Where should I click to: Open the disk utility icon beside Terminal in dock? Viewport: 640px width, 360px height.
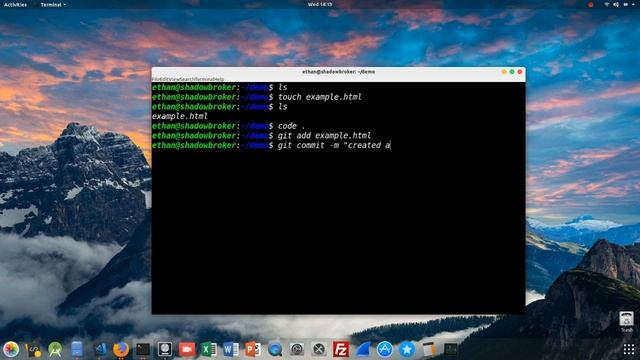point(165,349)
